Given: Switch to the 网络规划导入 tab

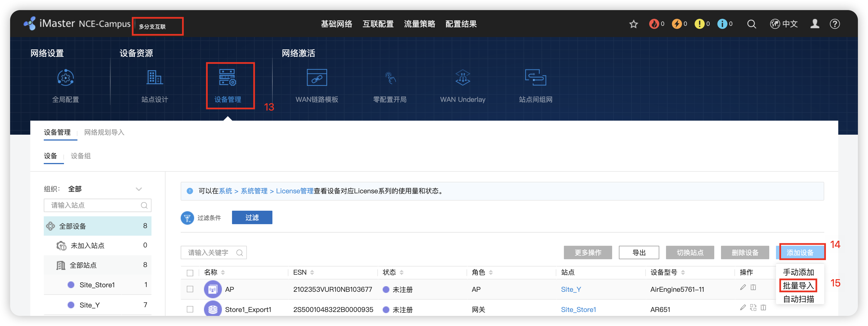Looking at the screenshot, I should (x=104, y=132).
